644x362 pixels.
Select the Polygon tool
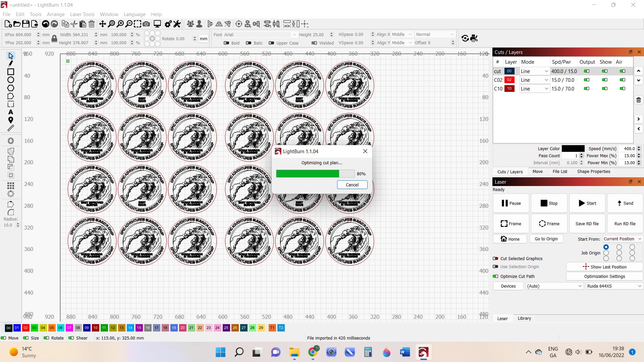point(11,88)
